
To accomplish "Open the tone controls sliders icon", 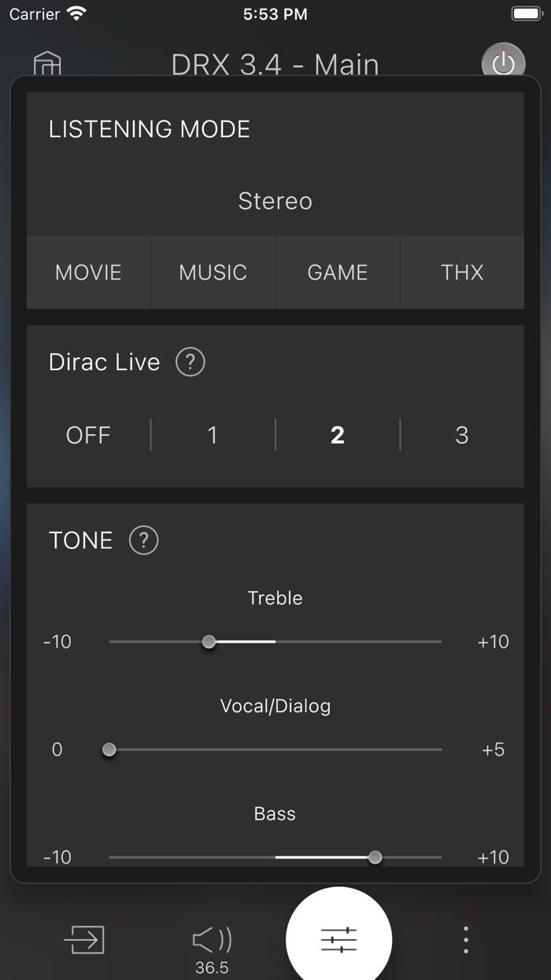I will [338, 937].
